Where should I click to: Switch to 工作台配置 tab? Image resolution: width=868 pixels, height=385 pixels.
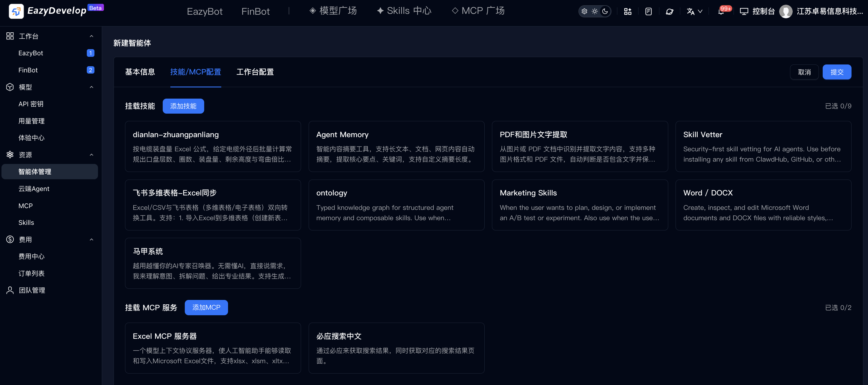255,72
